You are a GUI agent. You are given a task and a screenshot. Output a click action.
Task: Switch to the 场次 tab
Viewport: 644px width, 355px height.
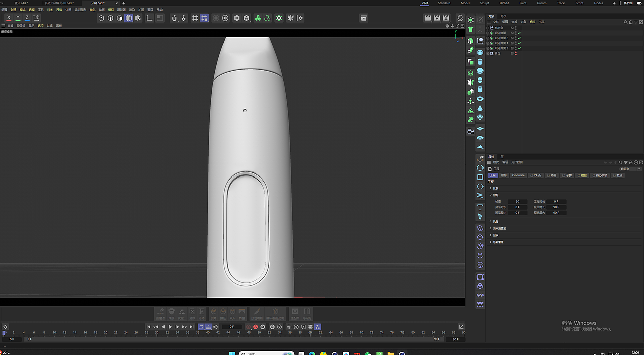(503, 16)
